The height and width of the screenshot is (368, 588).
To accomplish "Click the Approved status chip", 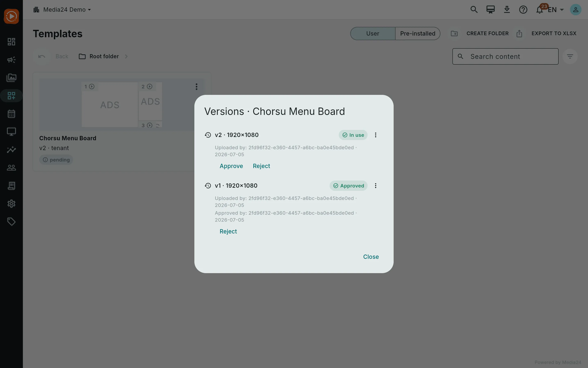I will [x=349, y=186].
